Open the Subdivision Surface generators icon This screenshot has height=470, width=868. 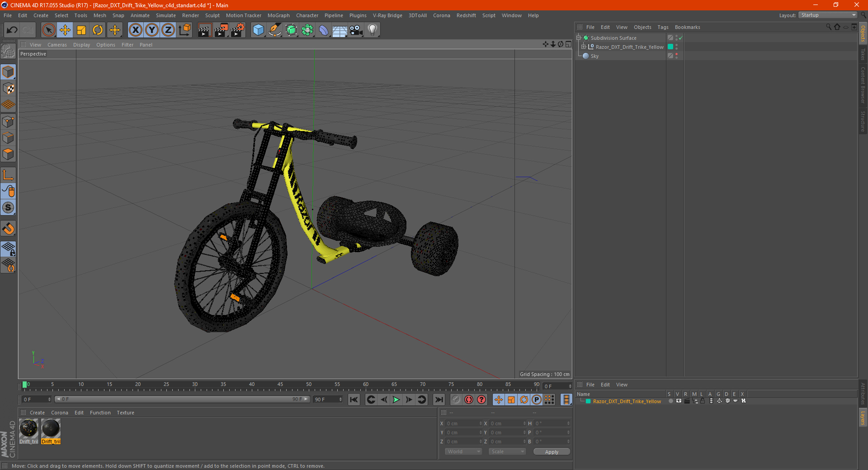291,30
